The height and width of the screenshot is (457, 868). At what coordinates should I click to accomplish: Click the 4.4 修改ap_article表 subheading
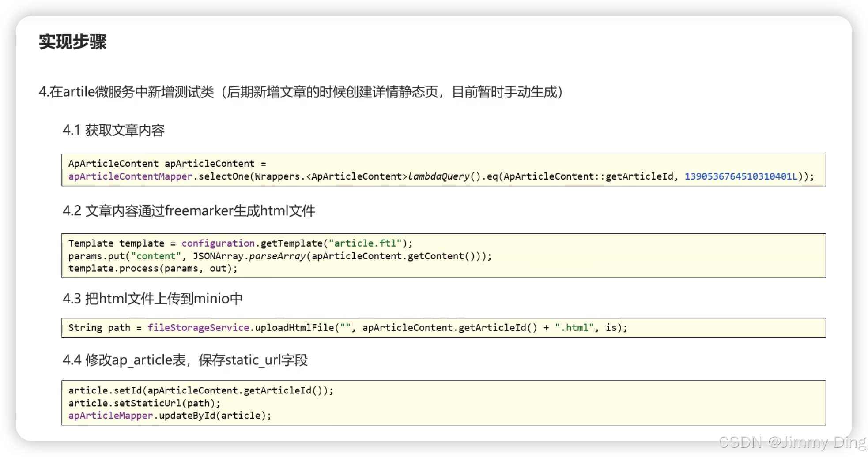(x=185, y=360)
